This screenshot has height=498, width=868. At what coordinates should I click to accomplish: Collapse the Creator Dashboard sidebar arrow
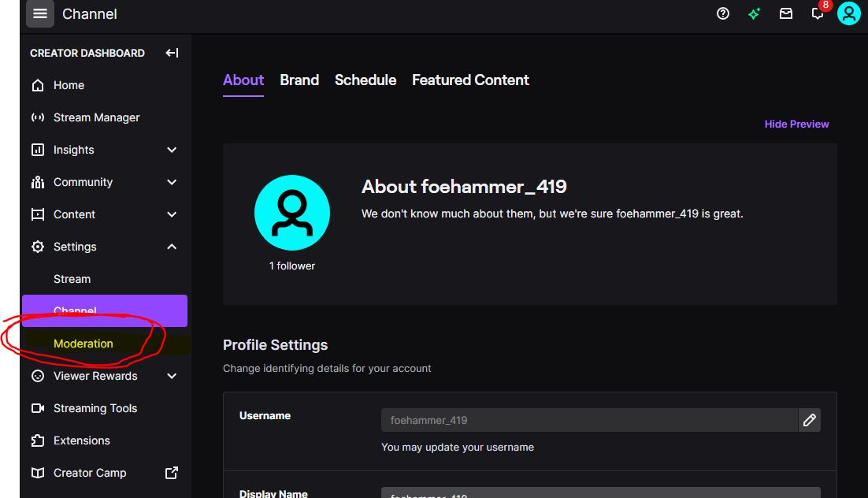172,53
